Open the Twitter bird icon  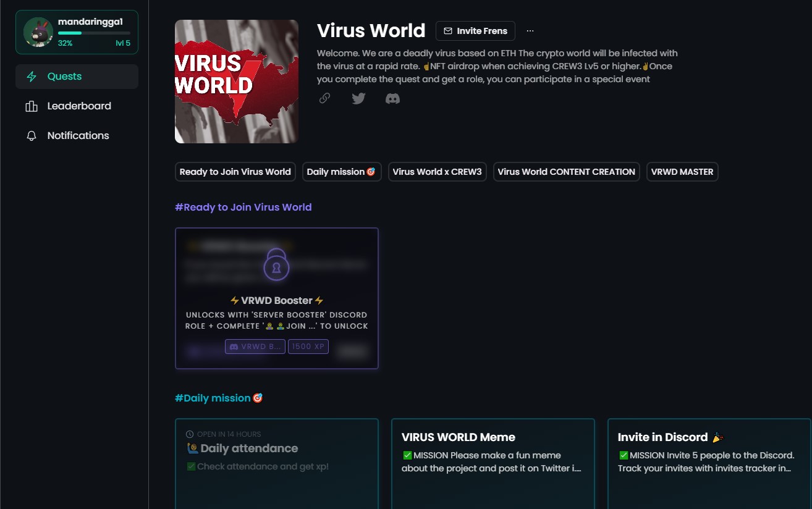pos(358,98)
